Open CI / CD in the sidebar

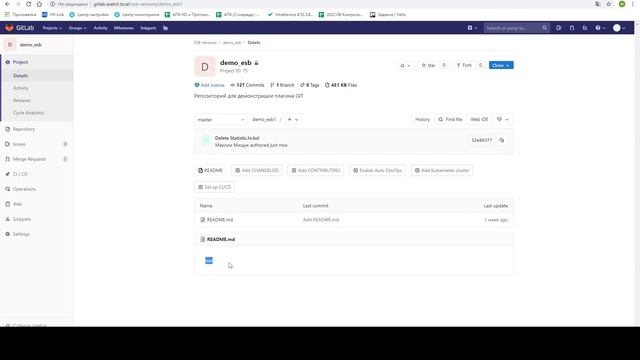coord(20,174)
